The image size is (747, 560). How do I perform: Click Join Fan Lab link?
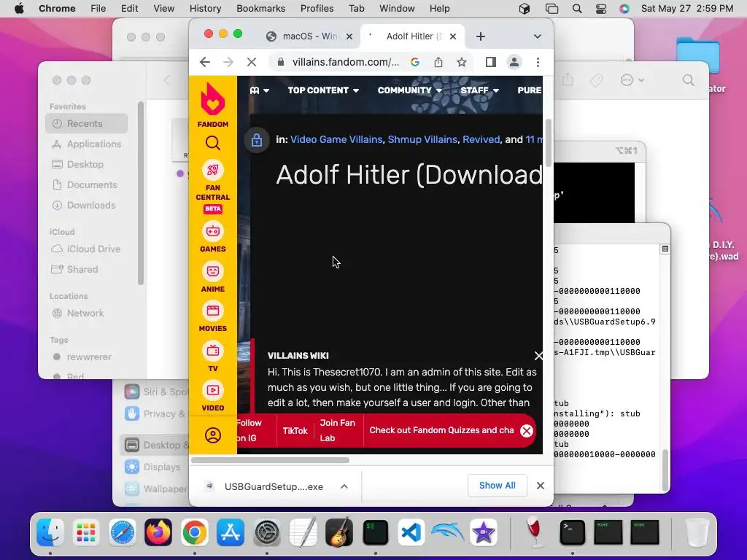tap(337, 430)
